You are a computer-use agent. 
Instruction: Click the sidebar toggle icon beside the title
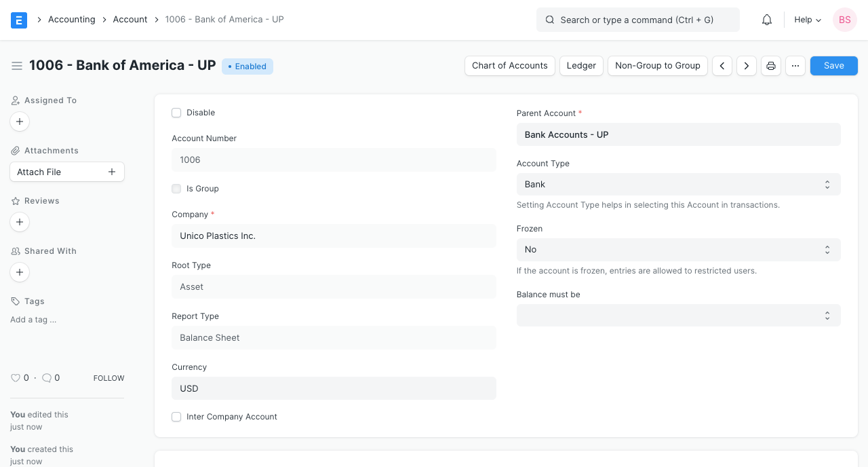pyautogui.click(x=17, y=65)
